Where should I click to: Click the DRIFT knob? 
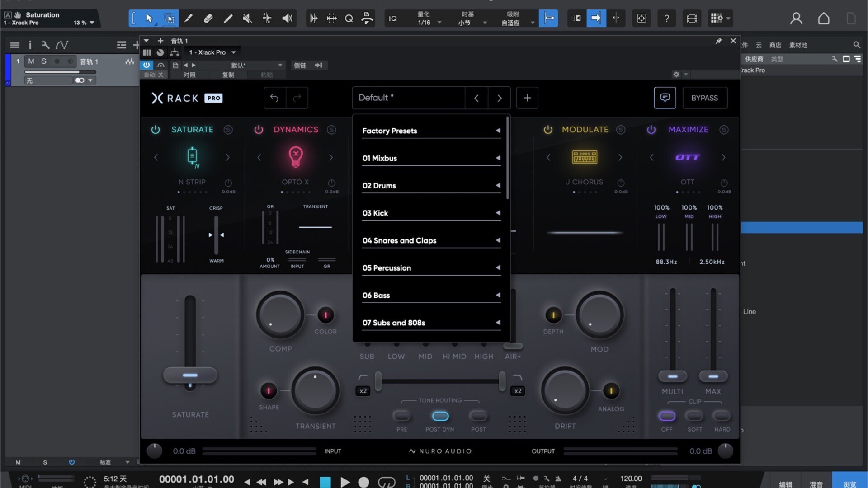click(565, 391)
